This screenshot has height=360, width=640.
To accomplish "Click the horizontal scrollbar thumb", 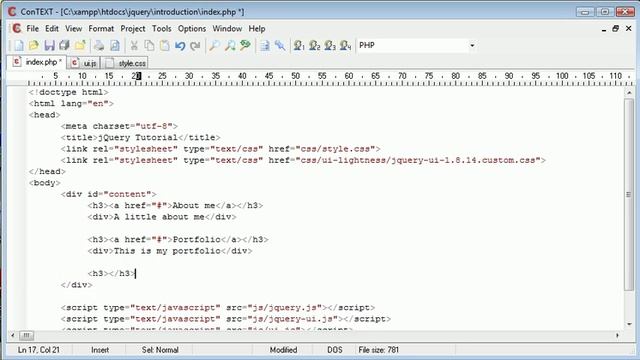I will [x=26, y=335].
